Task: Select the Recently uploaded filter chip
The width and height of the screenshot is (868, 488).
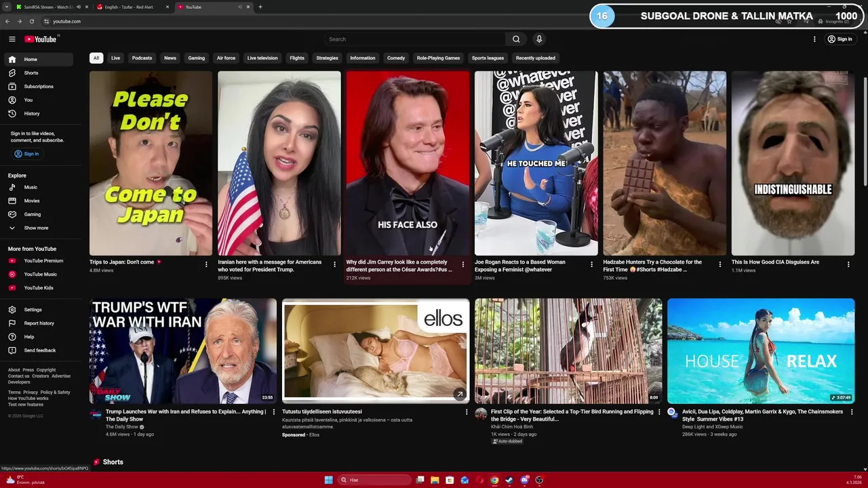Action: tap(535, 58)
